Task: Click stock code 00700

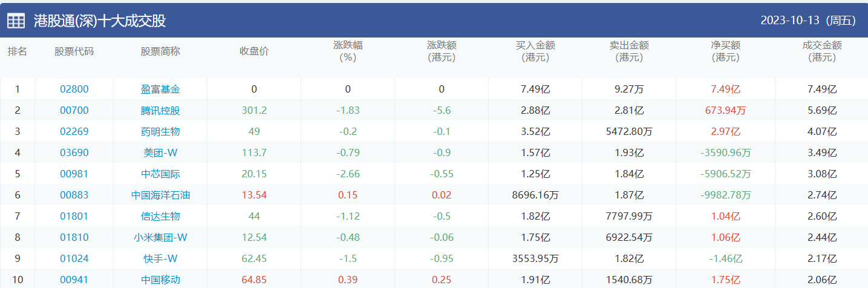Action: click(x=74, y=111)
